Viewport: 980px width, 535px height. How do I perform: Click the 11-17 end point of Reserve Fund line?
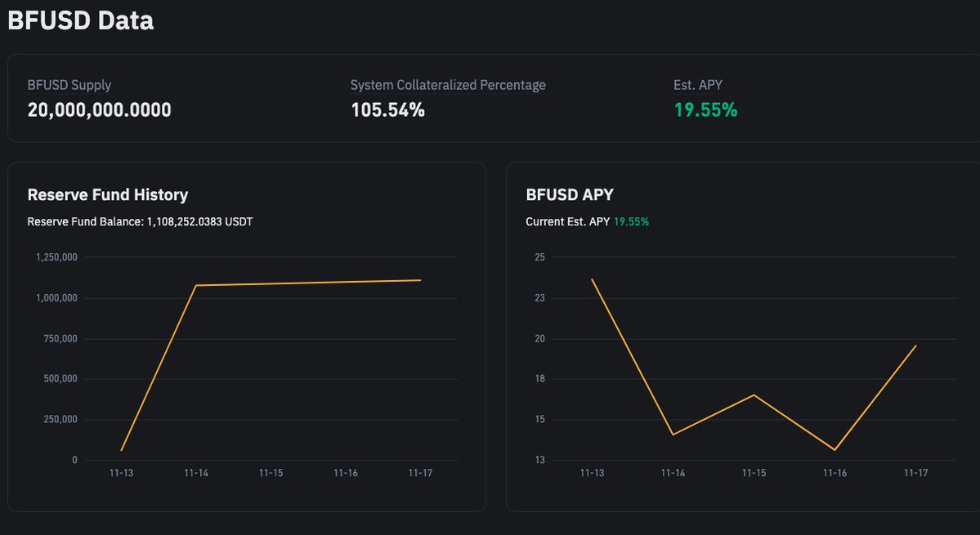click(x=420, y=280)
